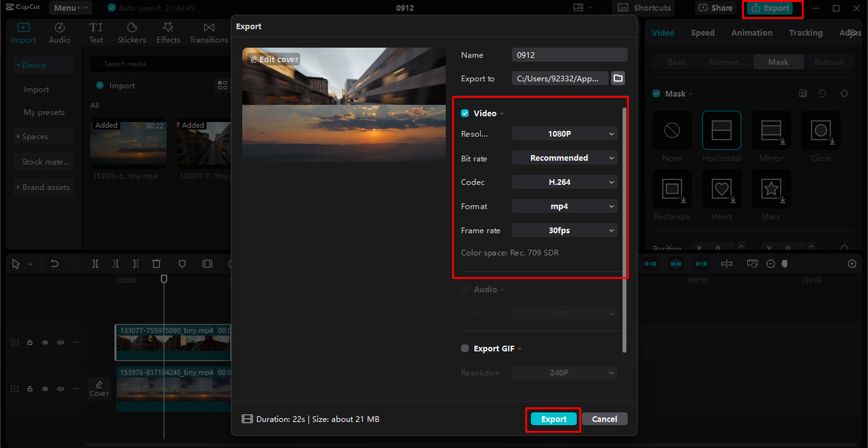Expand the Brand assets section
Screen dimensions: 868x448
[43, 187]
